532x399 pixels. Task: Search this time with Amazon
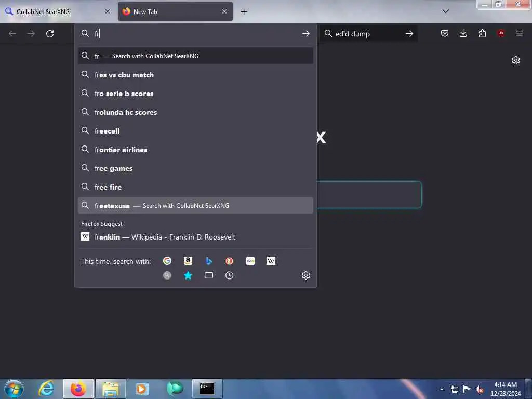coord(188,261)
